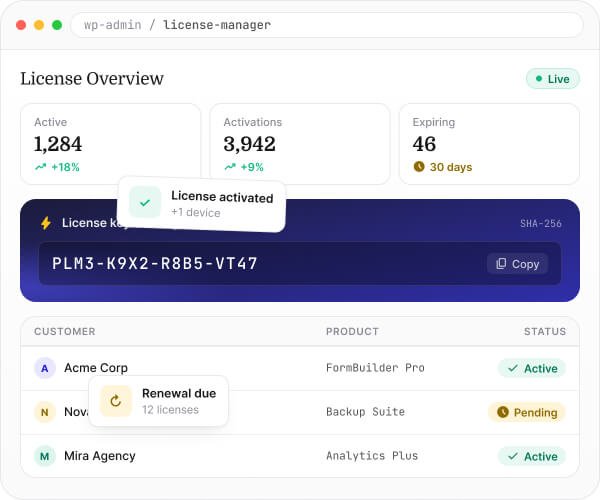This screenshot has width=600, height=500.
Task: Click the trend arrow next to +9%
Action: point(230,167)
